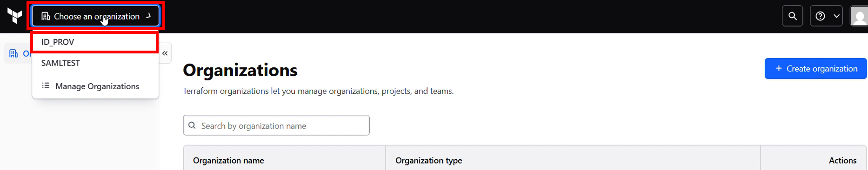Click the plus icon on Create organization
The image size is (868, 170).
[779, 69]
